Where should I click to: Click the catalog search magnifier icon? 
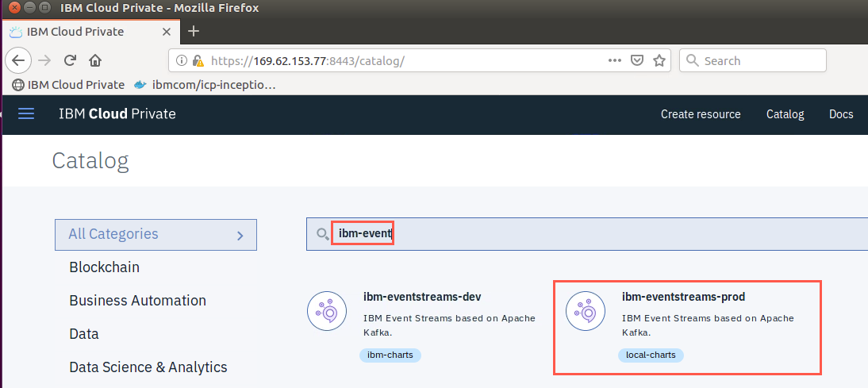[x=322, y=234]
